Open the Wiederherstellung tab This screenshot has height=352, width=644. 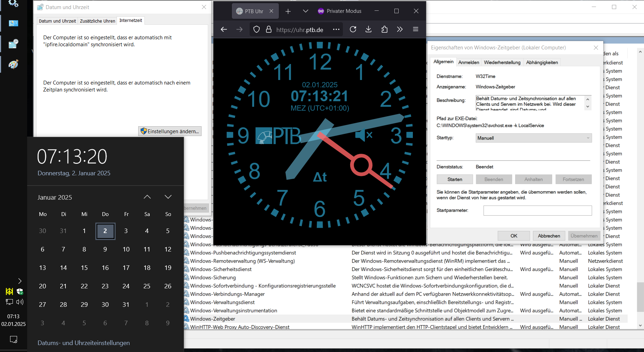coord(502,62)
